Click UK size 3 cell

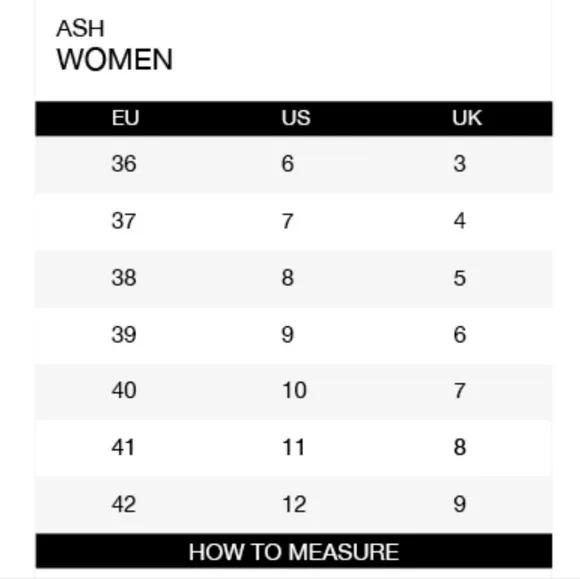(x=460, y=164)
